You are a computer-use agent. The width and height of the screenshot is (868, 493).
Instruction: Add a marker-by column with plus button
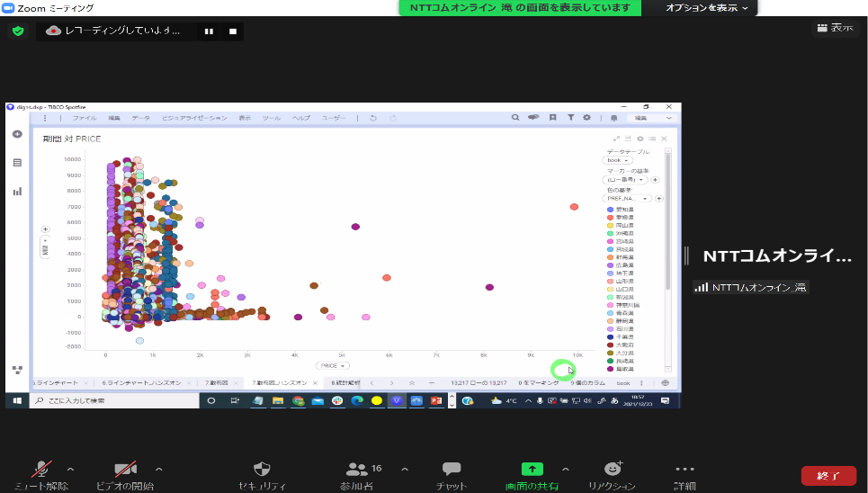click(655, 179)
